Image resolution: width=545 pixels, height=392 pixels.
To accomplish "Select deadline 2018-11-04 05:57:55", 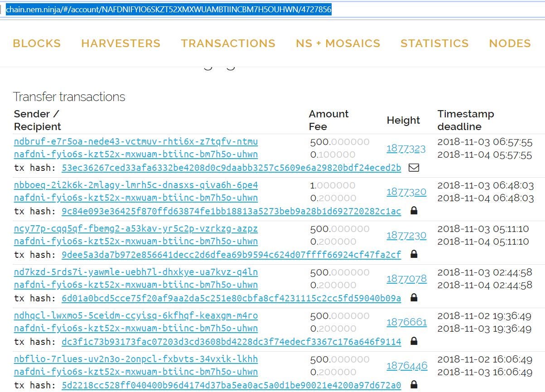I will pos(485,155).
